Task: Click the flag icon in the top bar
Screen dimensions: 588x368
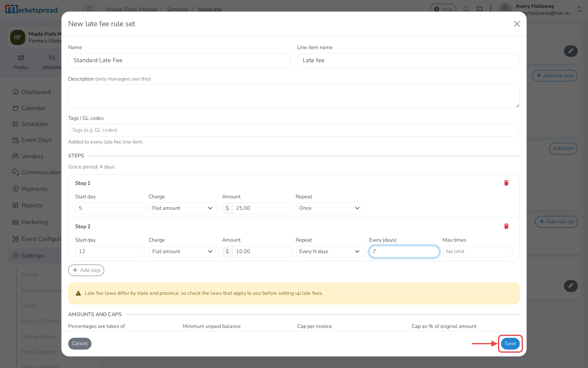Action: point(480,9)
